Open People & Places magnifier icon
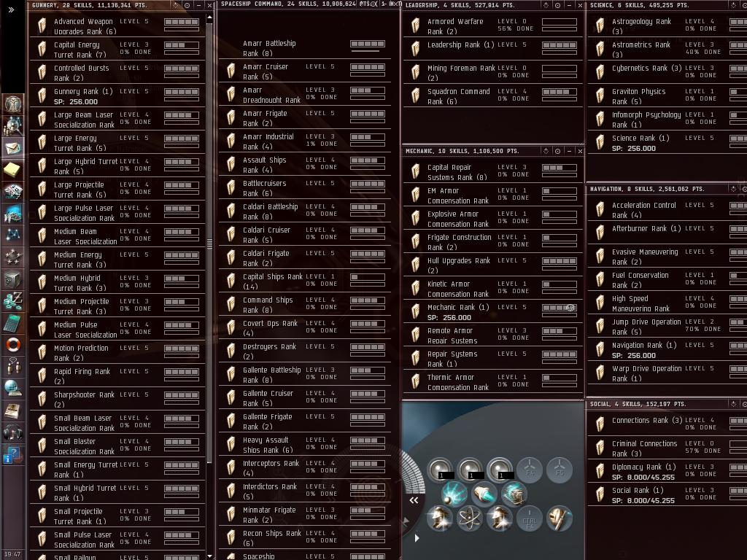The width and height of the screenshot is (747, 560). 13,125
